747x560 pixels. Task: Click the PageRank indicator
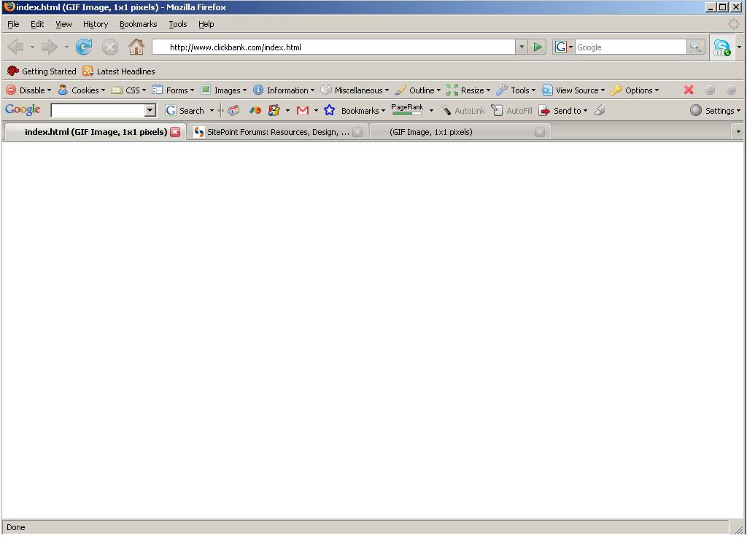click(407, 109)
